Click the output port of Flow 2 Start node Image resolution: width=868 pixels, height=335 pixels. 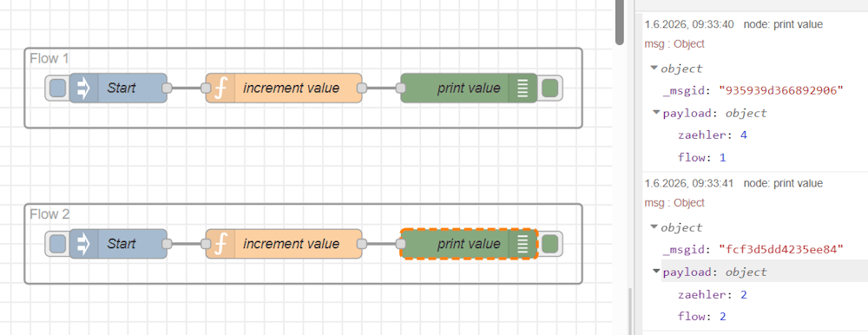click(167, 244)
